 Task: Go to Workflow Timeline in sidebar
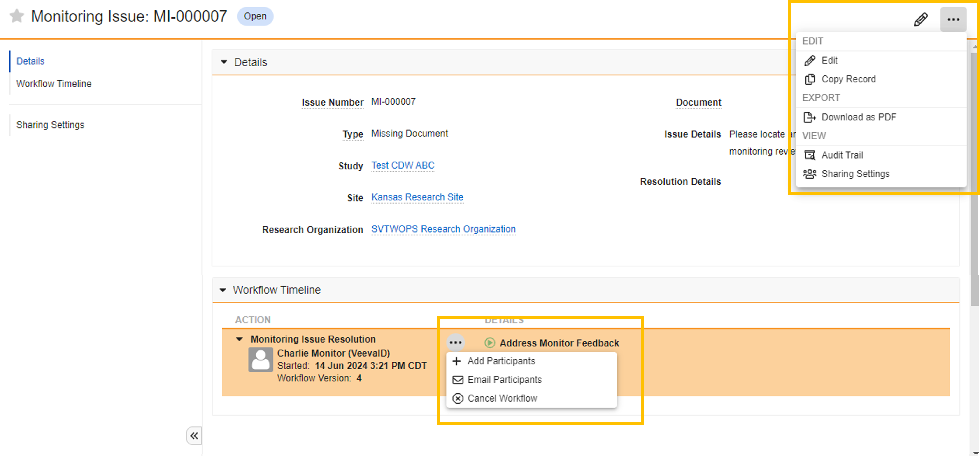54,84
